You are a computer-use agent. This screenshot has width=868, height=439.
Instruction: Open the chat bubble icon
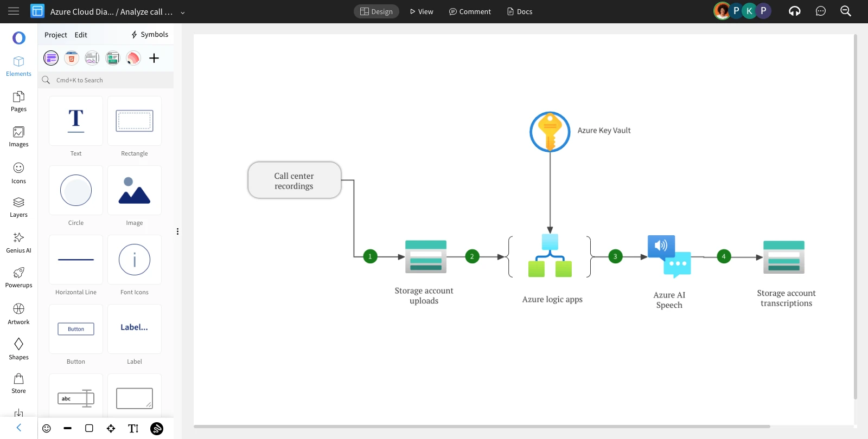821,11
